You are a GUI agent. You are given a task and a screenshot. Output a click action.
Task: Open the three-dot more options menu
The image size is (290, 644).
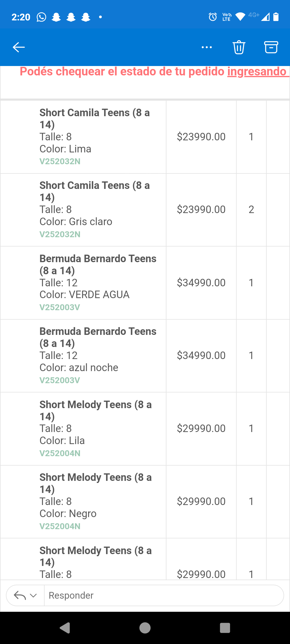tap(207, 47)
